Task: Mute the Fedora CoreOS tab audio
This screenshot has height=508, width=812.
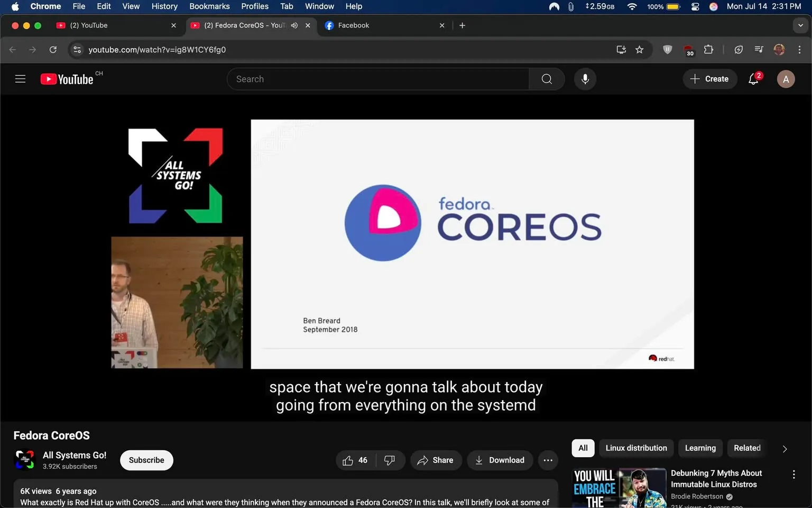Action: click(x=294, y=25)
